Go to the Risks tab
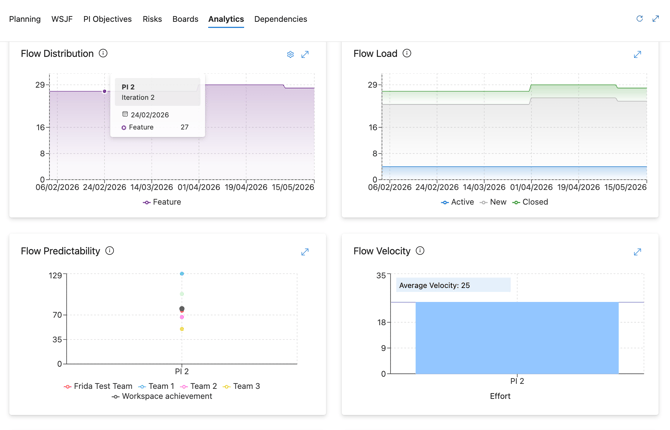Image resolution: width=670 pixels, height=430 pixels. click(152, 19)
